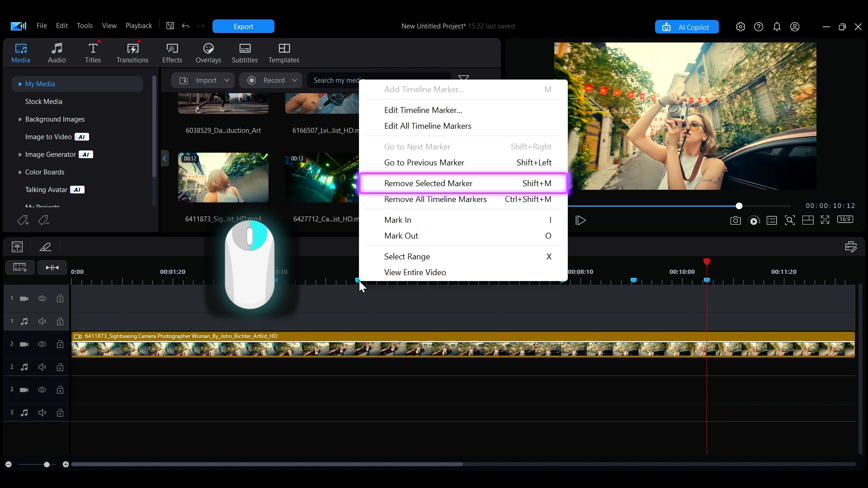This screenshot has width=868, height=488.
Task: Choose Select Range from context menu
Action: point(463,257)
